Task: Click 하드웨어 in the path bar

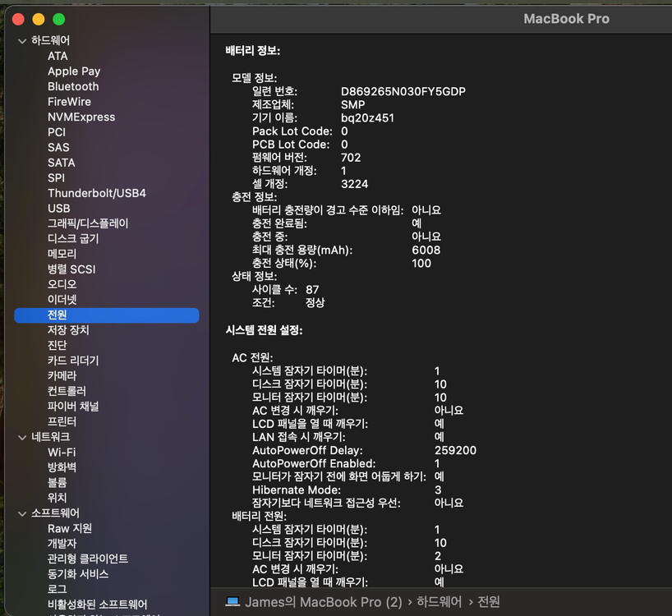Action: click(x=440, y=602)
